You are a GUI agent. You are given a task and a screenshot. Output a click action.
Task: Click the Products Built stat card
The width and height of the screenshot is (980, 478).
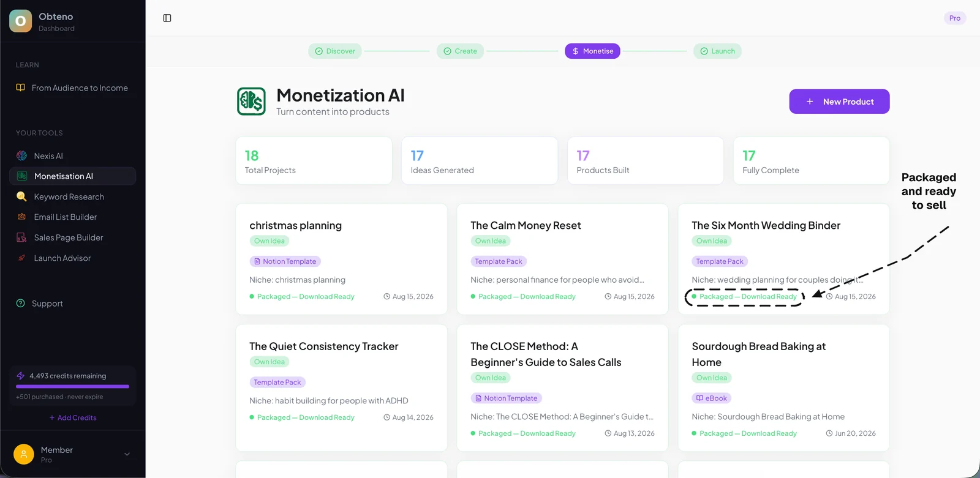646,161
